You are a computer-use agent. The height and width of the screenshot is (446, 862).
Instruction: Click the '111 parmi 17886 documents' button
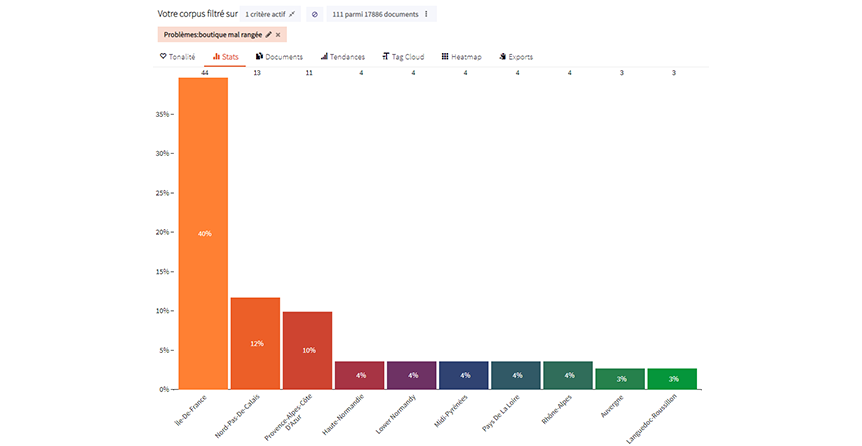(376, 14)
